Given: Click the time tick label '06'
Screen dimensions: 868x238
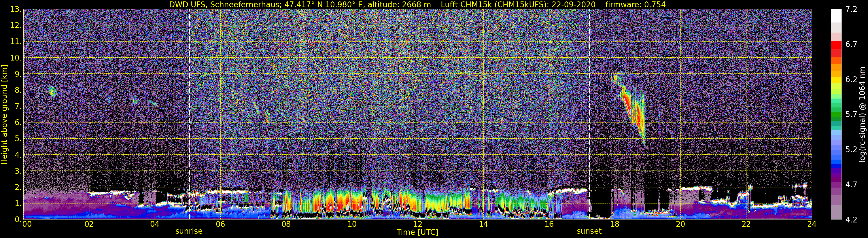Looking at the screenshot, I should pyautogui.click(x=220, y=224).
